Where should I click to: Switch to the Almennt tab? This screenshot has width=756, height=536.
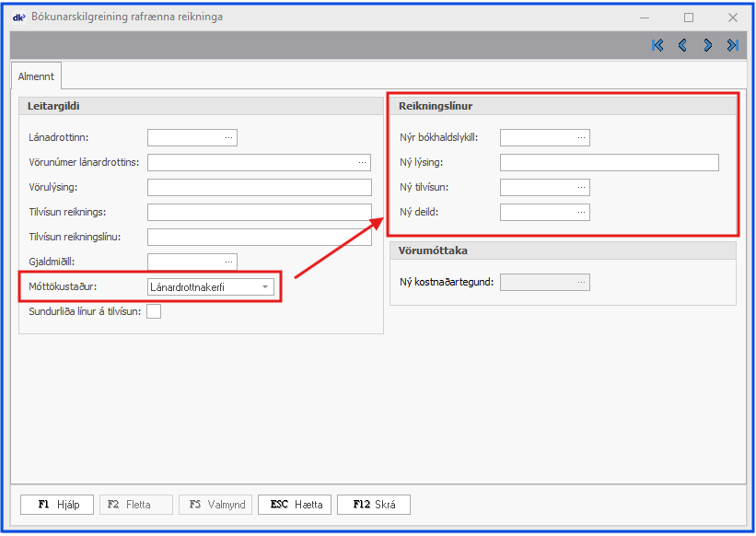[36, 77]
